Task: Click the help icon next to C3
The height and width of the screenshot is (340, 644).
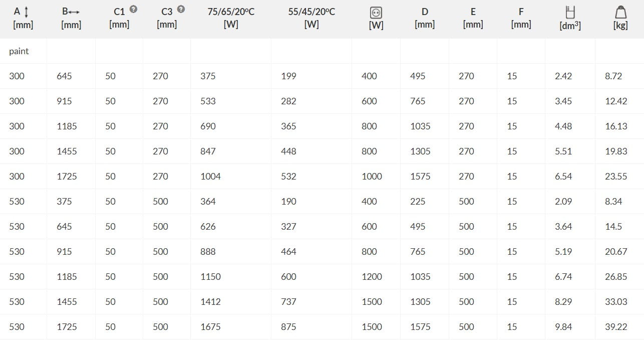Action: (x=181, y=9)
